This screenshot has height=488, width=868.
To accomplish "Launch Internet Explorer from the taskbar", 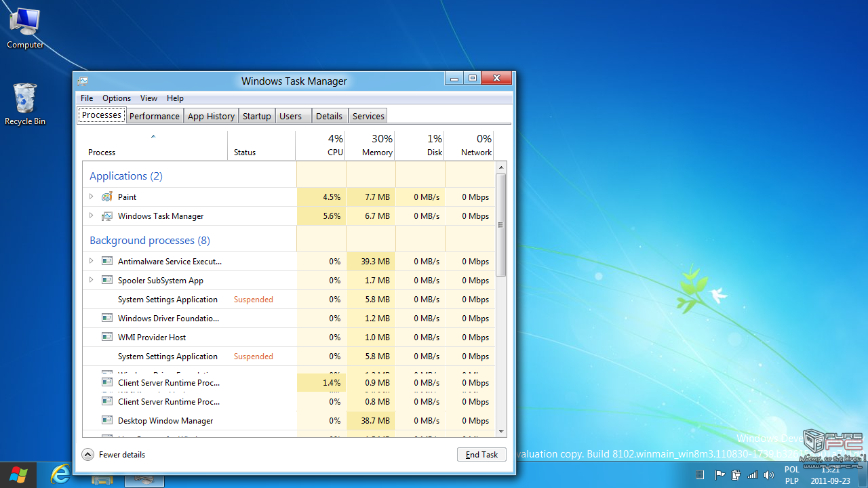I will click(60, 475).
